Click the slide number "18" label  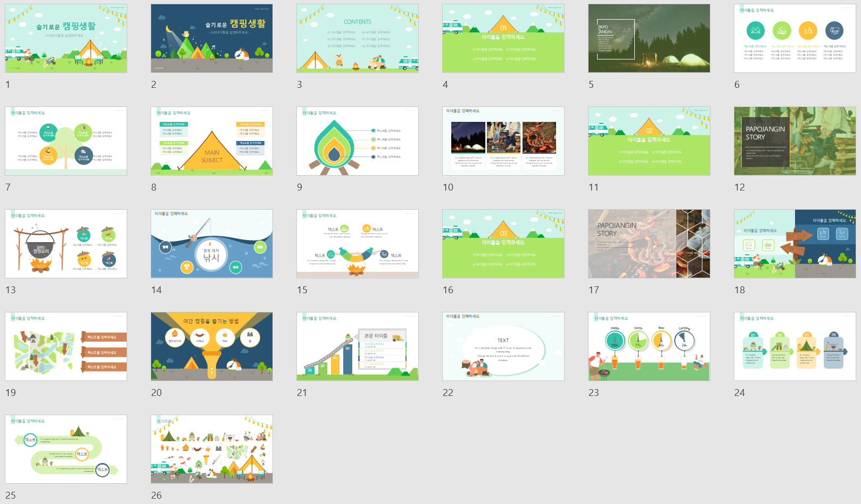(740, 290)
